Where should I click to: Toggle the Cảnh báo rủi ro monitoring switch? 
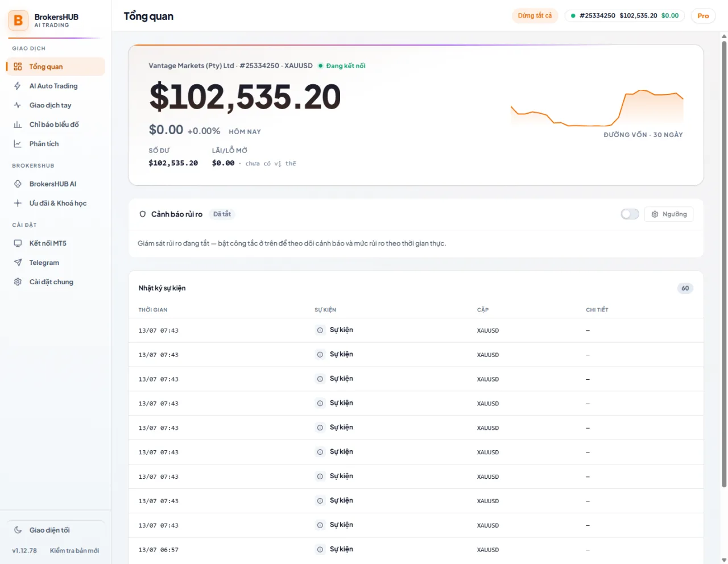(630, 214)
